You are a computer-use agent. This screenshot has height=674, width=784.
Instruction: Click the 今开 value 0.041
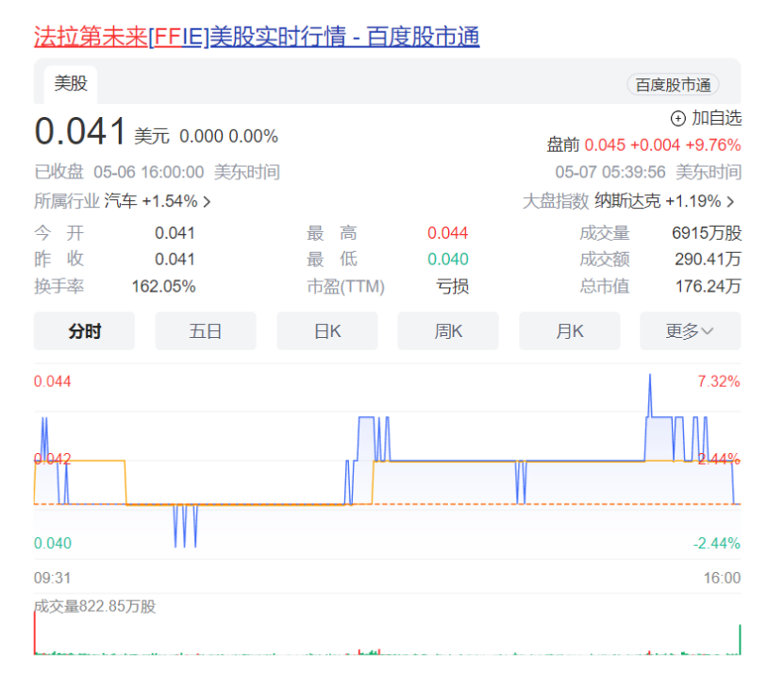(x=175, y=232)
